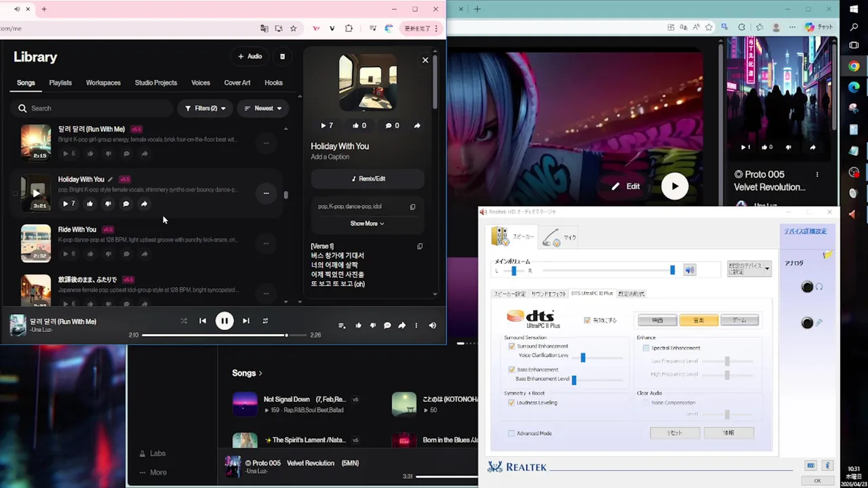Toggle Surround Enhancement checkbox
The width and height of the screenshot is (868, 488).
[511, 346]
